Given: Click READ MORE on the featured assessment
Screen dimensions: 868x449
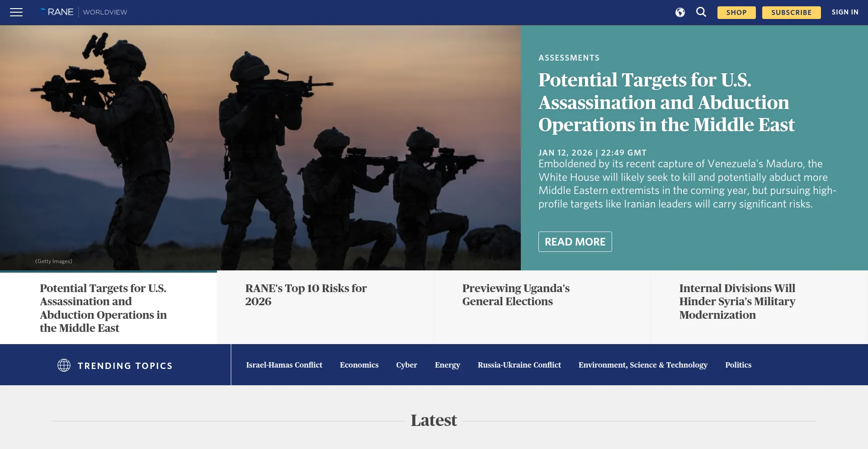Looking at the screenshot, I should [x=575, y=241].
